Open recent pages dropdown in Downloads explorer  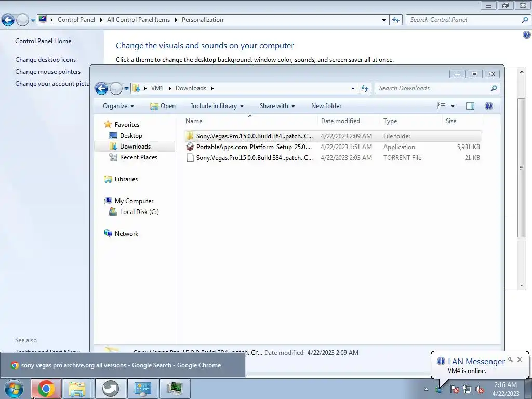point(126,88)
